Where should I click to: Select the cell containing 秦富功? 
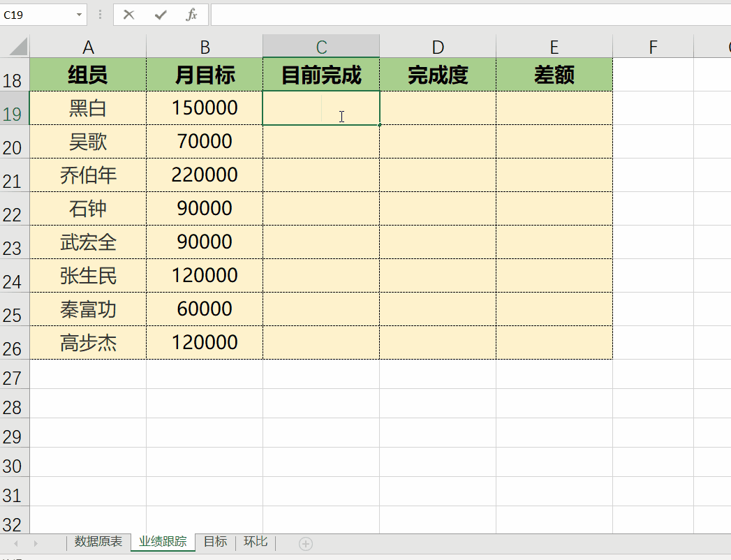pos(88,309)
